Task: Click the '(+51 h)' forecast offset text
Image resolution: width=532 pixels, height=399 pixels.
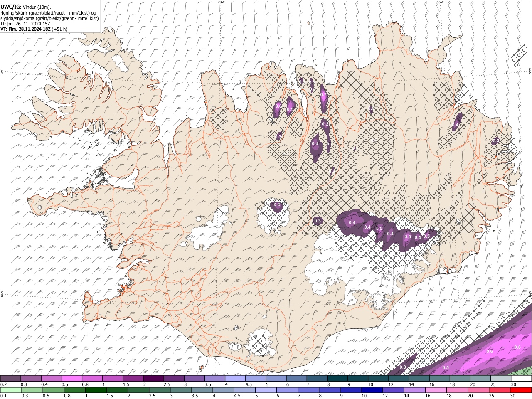Action: pyautogui.click(x=59, y=29)
